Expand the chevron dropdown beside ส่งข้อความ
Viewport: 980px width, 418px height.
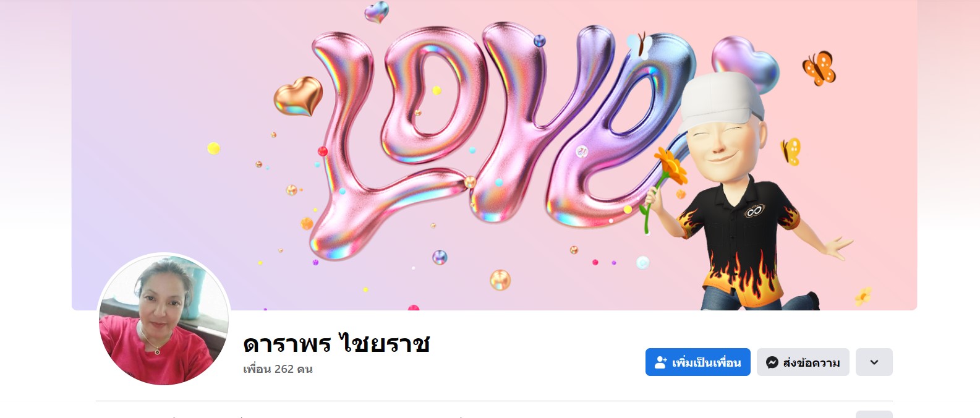pos(874,362)
